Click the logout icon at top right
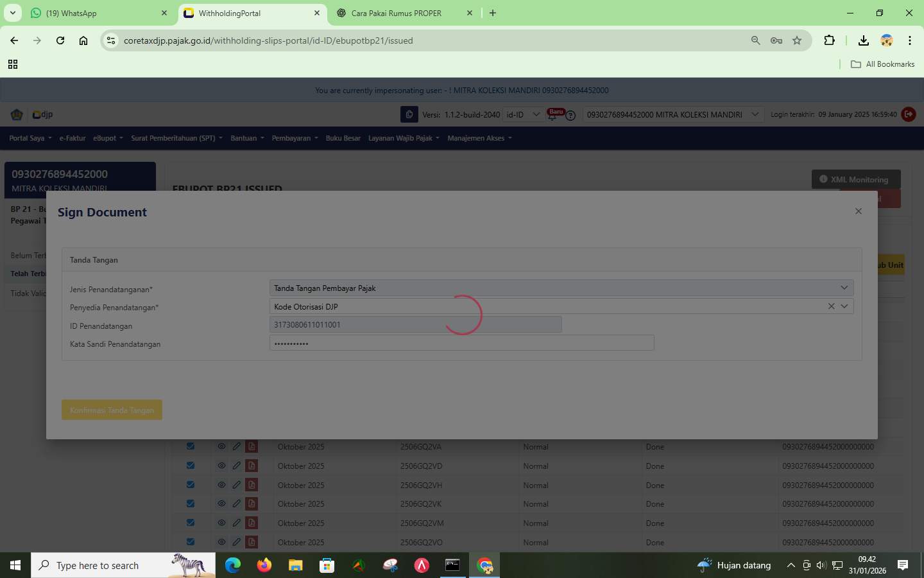The width and height of the screenshot is (924, 578). click(909, 114)
